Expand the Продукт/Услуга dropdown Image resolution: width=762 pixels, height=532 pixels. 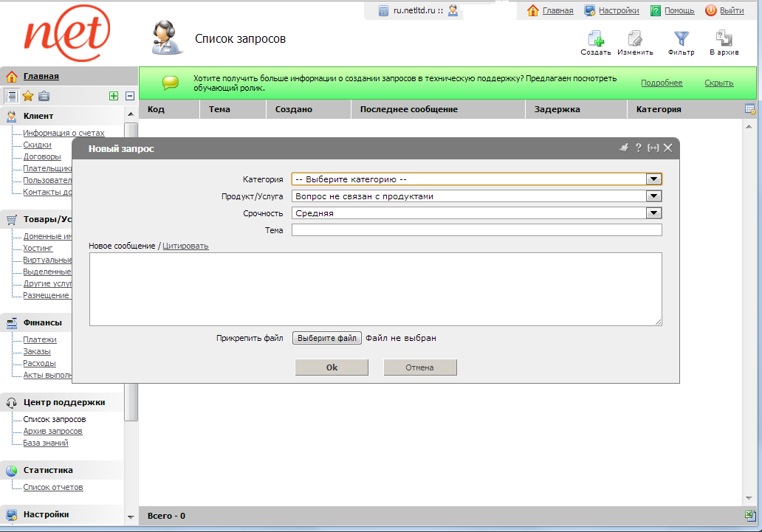tap(653, 196)
